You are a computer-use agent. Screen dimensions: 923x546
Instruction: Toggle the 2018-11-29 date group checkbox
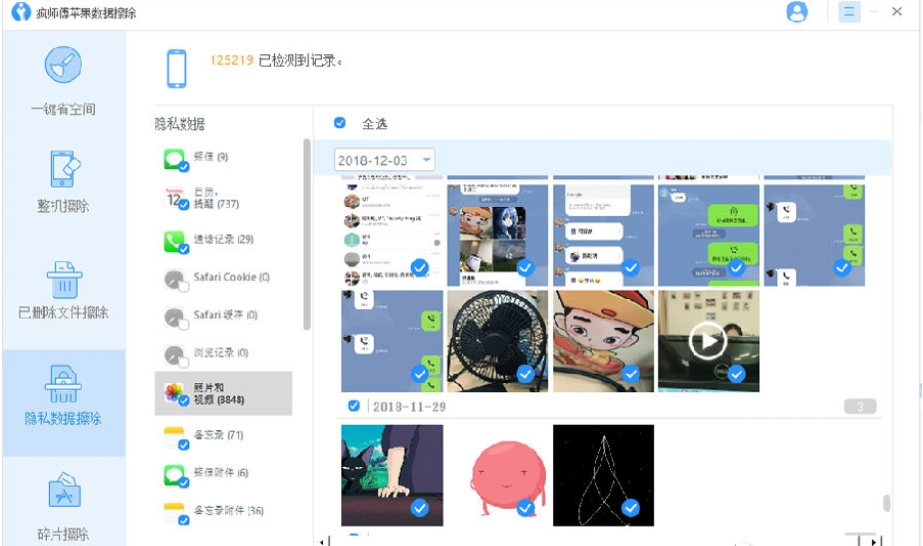[354, 406]
